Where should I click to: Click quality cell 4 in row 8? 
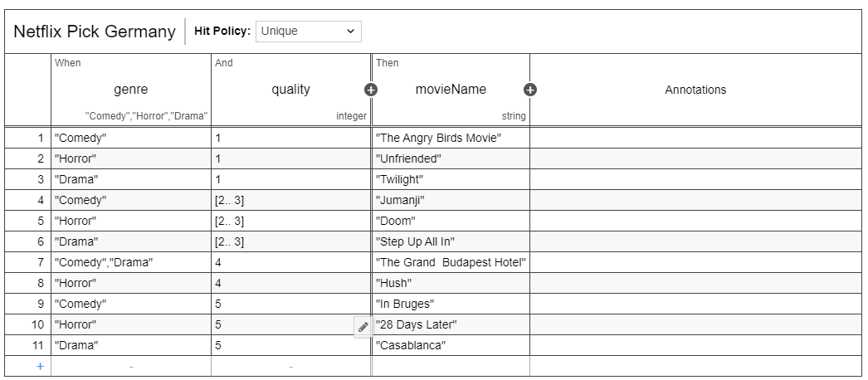click(x=290, y=283)
